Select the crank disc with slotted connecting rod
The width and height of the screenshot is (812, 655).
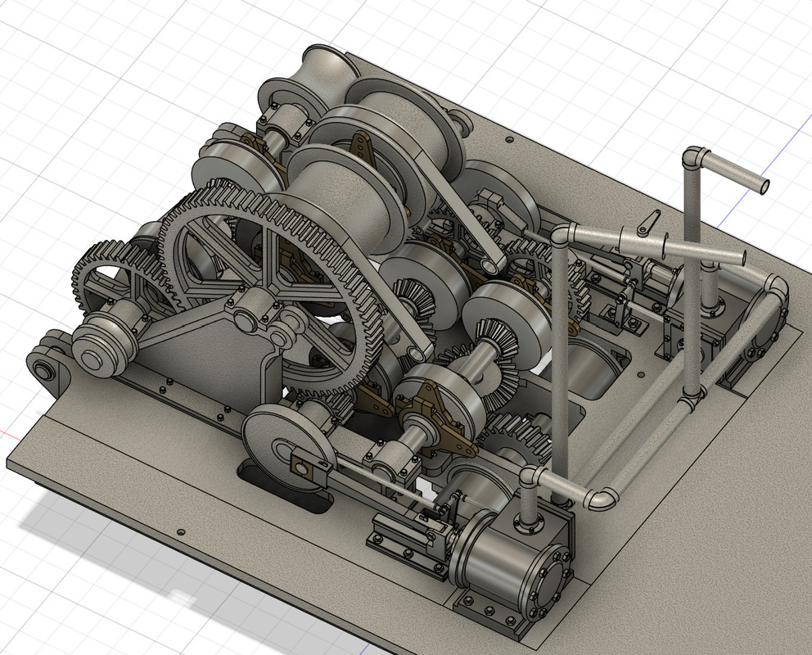pyautogui.click(x=290, y=449)
